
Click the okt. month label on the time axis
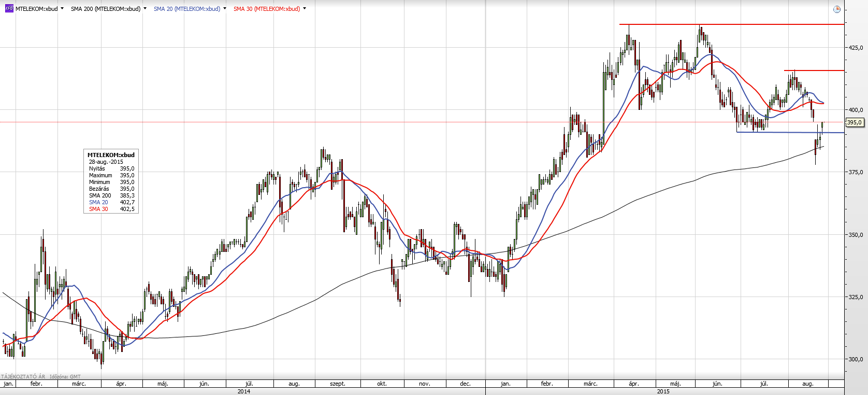[x=382, y=384]
